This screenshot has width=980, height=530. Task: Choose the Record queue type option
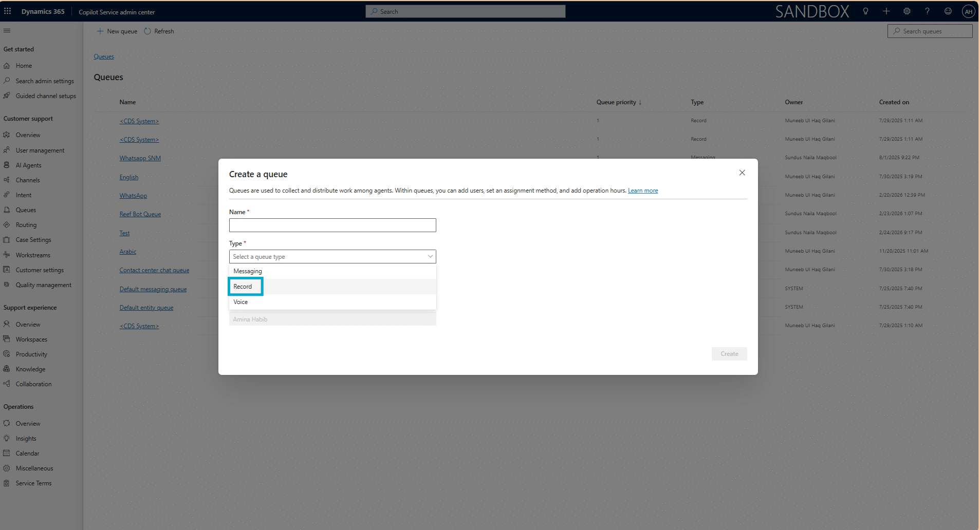(x=332, y=287)
